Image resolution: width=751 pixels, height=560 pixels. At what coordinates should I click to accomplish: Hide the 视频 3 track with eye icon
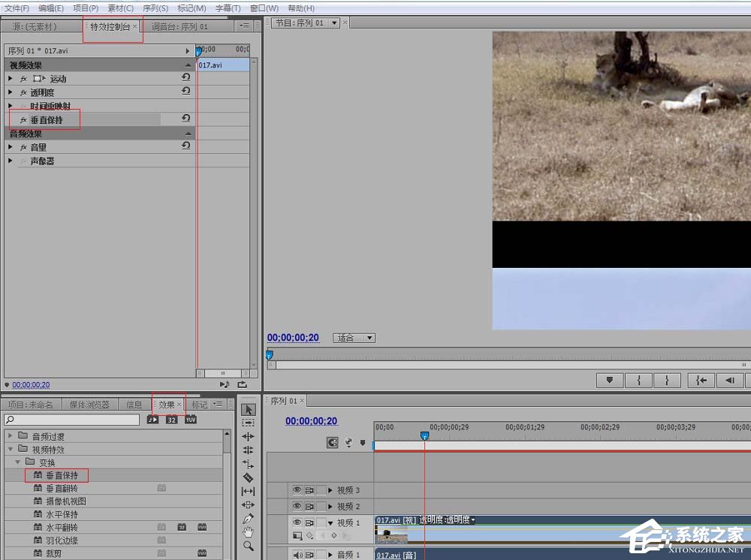click(x=297, y=490)
